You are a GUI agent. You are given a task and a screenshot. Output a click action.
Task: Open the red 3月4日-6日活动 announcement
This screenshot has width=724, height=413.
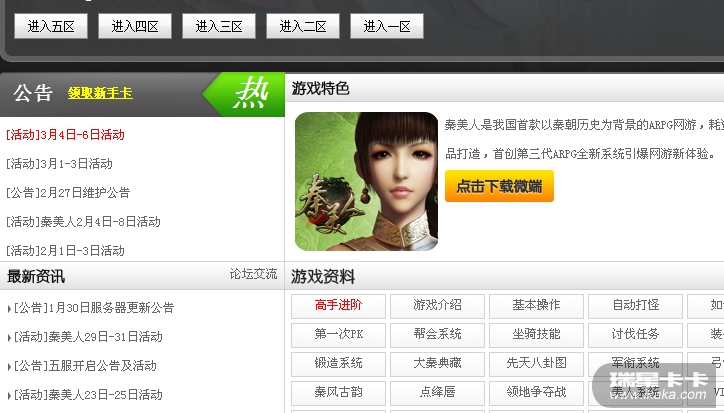pyautogui.click(x=65, y=135)
